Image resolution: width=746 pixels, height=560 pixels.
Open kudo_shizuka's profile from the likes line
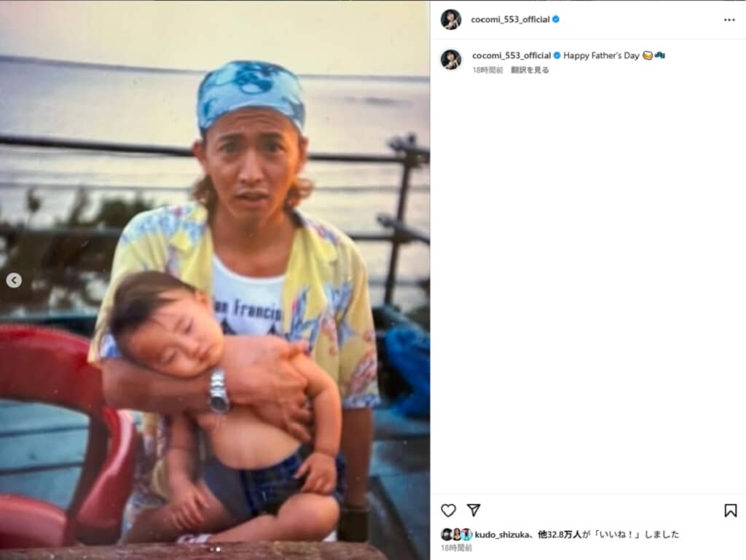click(501, 535)
